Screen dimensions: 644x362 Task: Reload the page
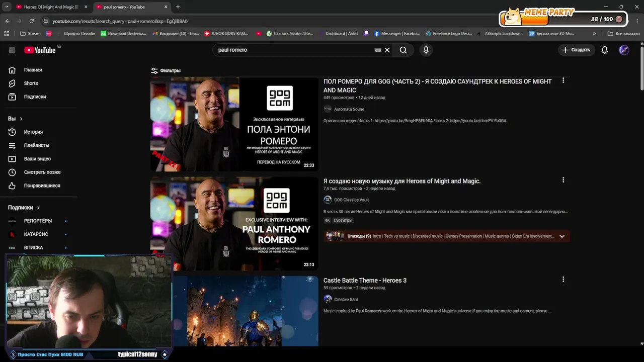[31, 21]
